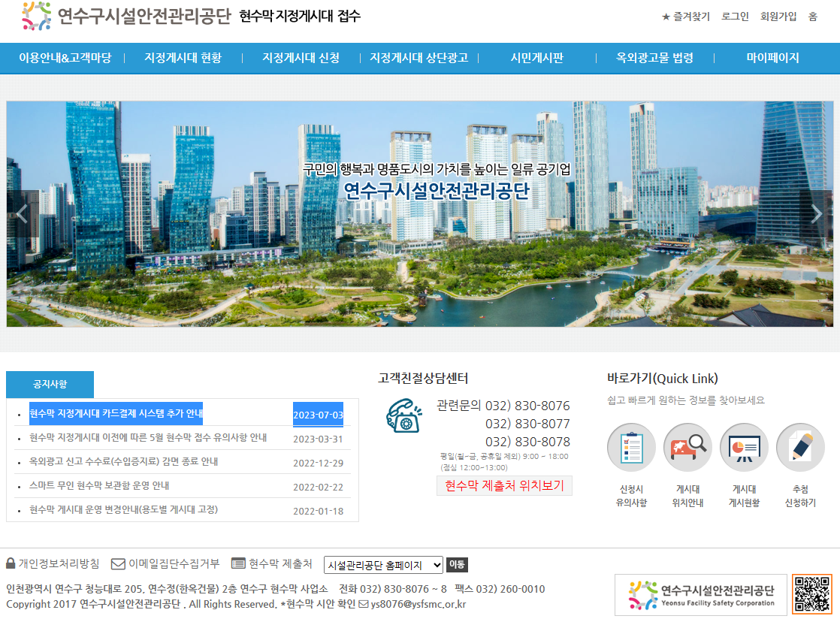Open the 마이페이지 menu

coord(772,58)
